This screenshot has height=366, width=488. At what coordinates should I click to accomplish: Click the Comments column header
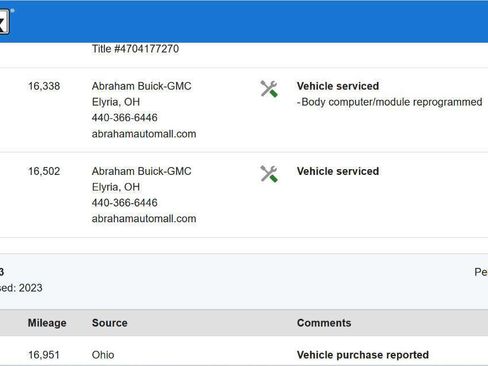click(x=324, y=323)
